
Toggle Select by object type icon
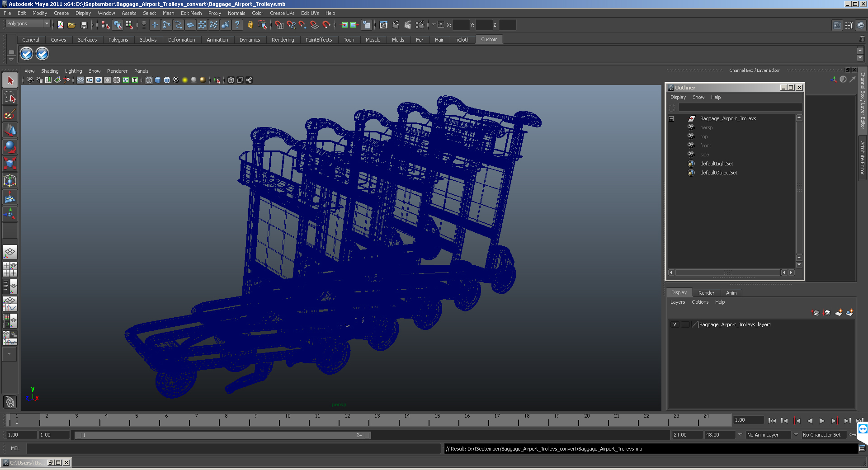pos(118,25)
